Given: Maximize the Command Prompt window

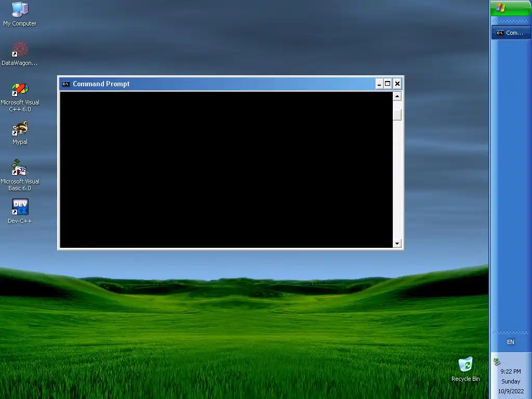Looking at the screenshot, I should coord(388,84).
